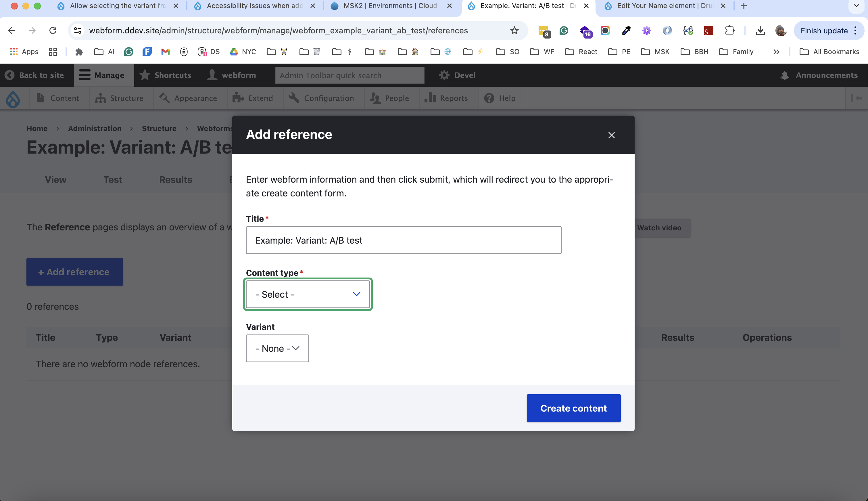868x501 pixels.
Task: Open the Chrome downloads icon
Action: pyautogui.click(x=760, y=30)
